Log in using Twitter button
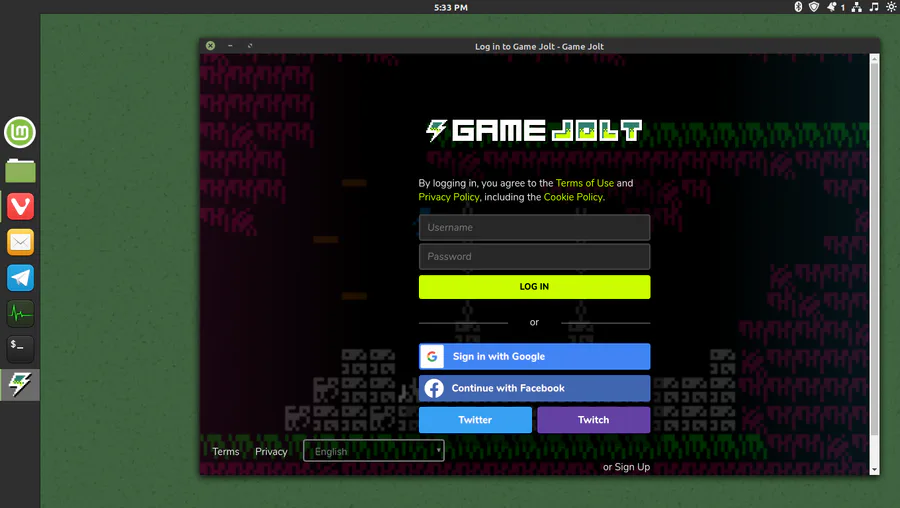The image size is (900, 508). [475, 420]
